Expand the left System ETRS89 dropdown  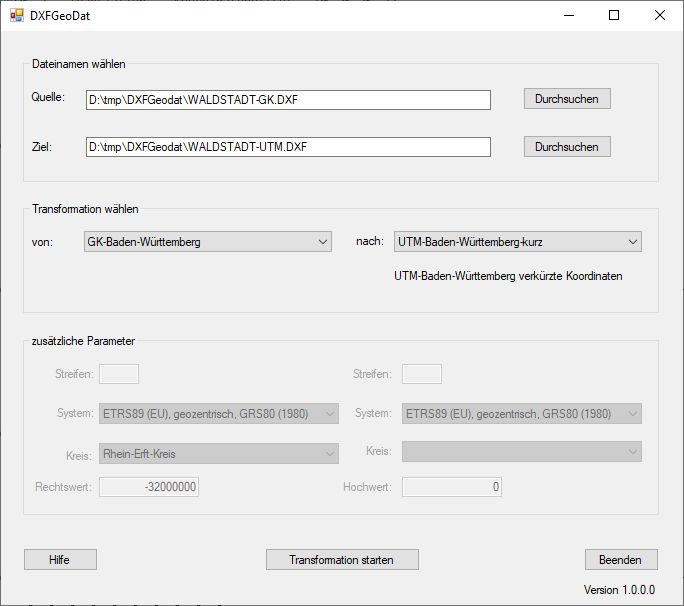click(219, 414)
